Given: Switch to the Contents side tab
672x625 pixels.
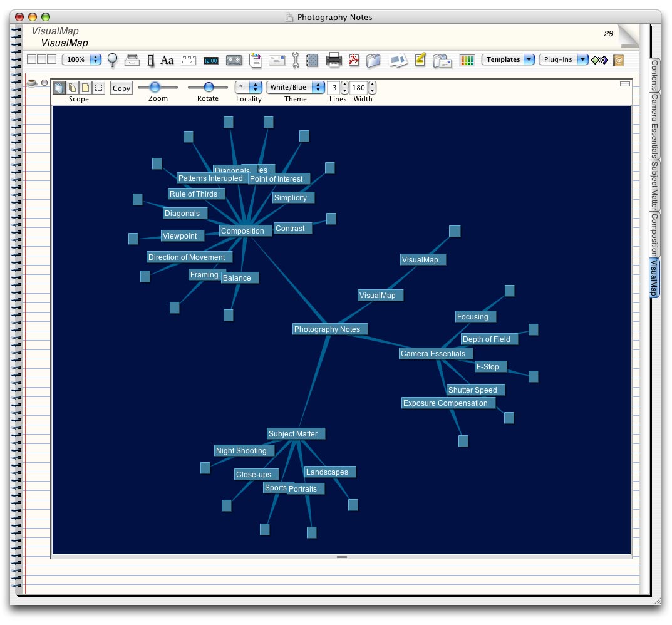Looking at the screenshot, I should point(654,75).
